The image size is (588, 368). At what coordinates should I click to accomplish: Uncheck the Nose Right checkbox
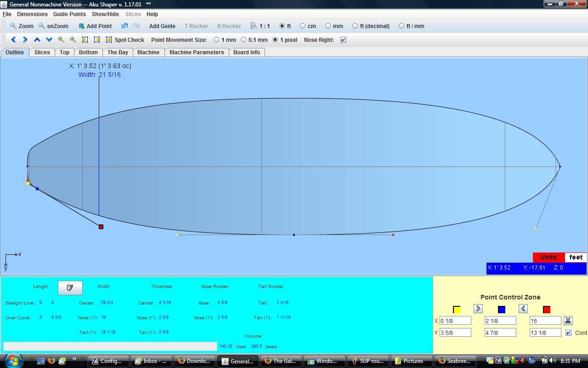coord(343,40)
